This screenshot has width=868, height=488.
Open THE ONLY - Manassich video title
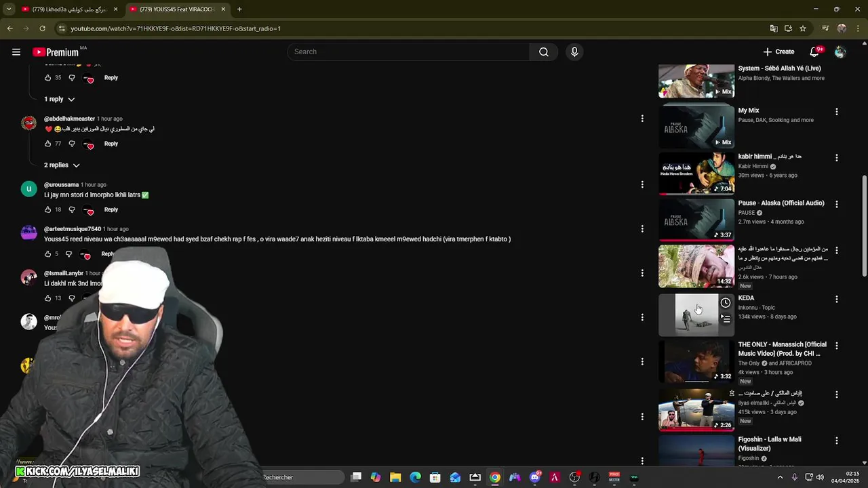(783, 349)
